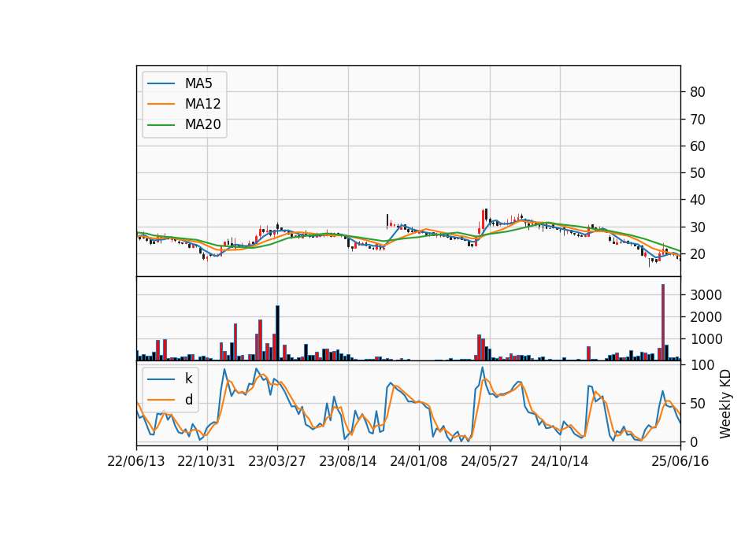Click the 23/03/27 date label
Image resolution: width=756 pixels, height=543 pixels.
pos(276,462)
